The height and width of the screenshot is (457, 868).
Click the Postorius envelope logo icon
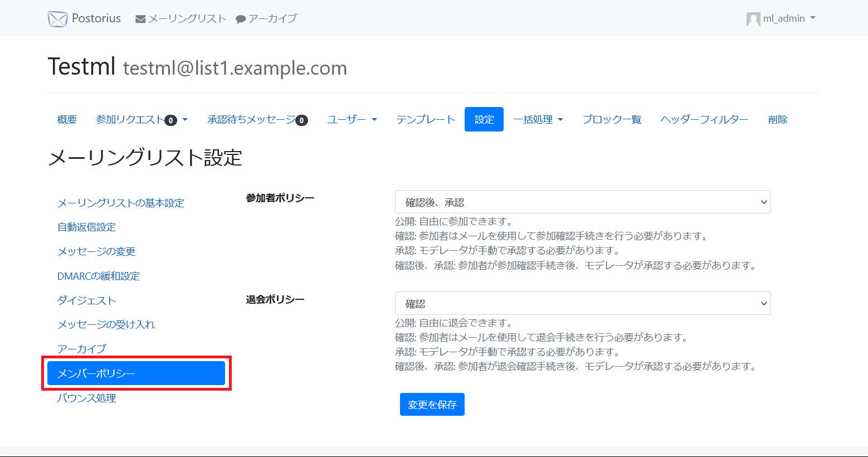click(57, 19)
